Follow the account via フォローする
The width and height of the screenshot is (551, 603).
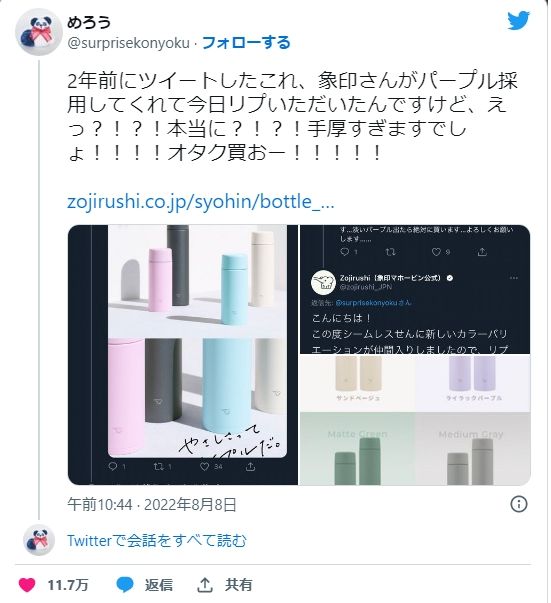pos(246,43)
